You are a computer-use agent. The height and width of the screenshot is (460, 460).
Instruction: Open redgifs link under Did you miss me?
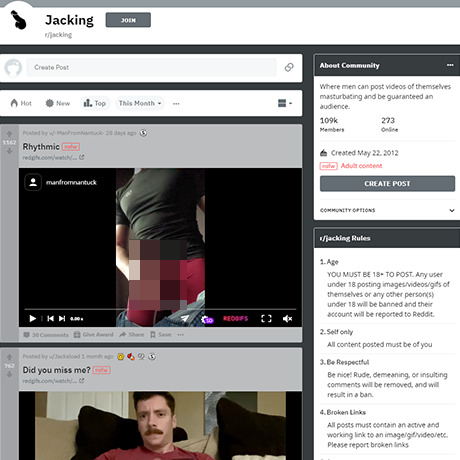pos(53,381)
